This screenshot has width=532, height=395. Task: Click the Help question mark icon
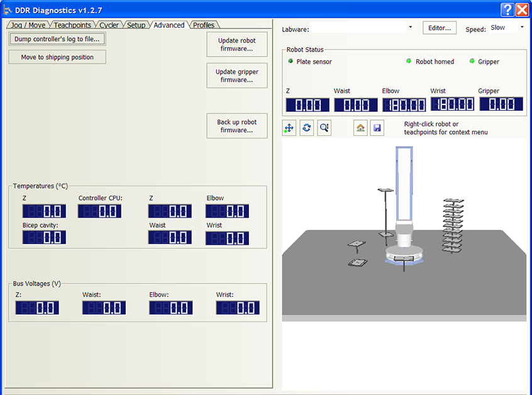(508, 9)
